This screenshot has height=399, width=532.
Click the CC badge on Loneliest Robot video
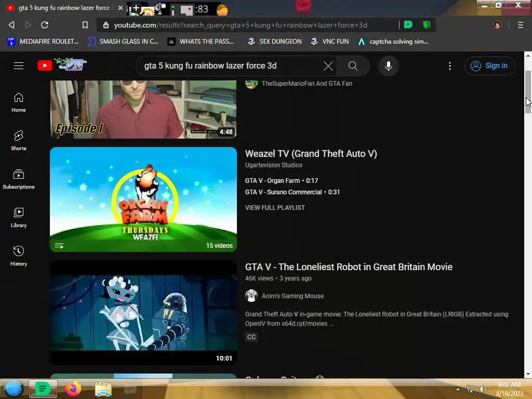pos(251,337)
